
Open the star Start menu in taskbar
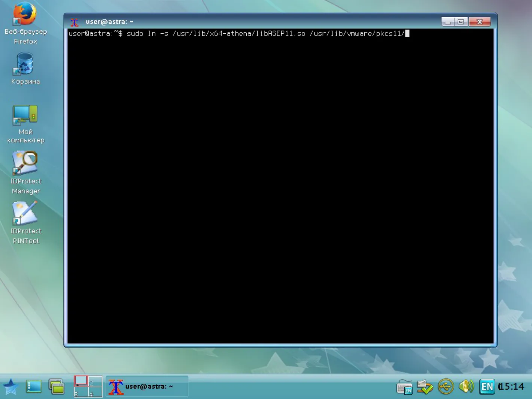tap(10, 387)
